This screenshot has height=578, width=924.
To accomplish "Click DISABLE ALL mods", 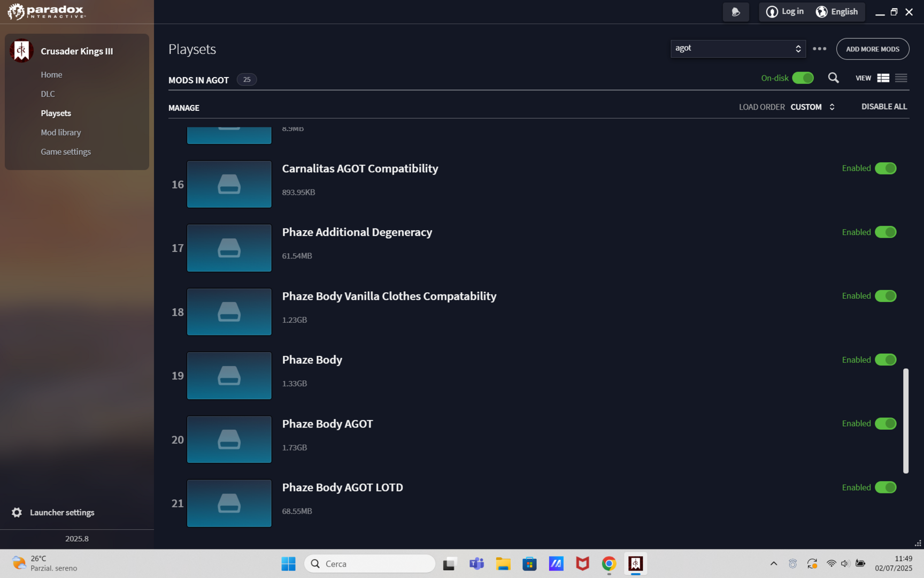I will (884, 107).
